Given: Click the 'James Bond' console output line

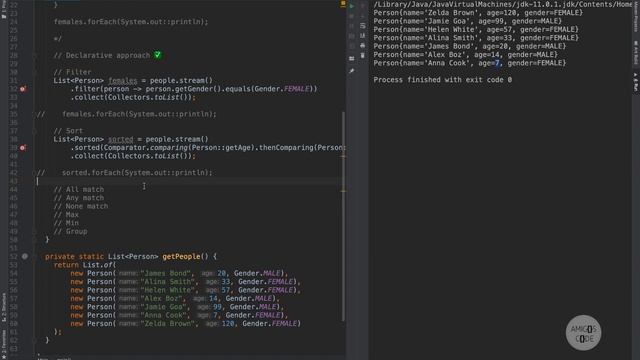Looking at the screenshot, I should pos(469,46).
